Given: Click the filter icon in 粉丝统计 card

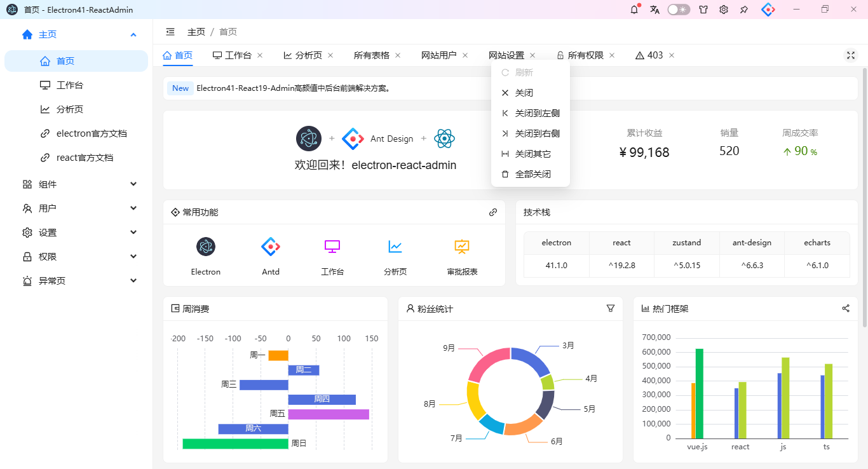Looking at the screenshot, I should click(611, 308).
